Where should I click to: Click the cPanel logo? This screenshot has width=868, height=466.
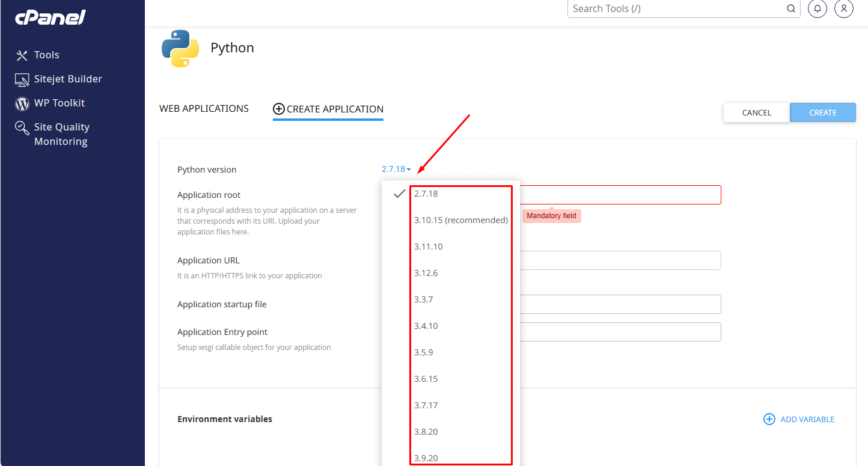(x=50, y=17)
